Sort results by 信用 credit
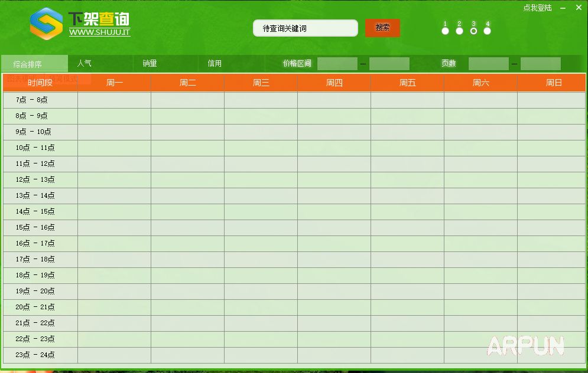Image resolution: width=588 pixels, height=373 pixels. click(215, 63)
